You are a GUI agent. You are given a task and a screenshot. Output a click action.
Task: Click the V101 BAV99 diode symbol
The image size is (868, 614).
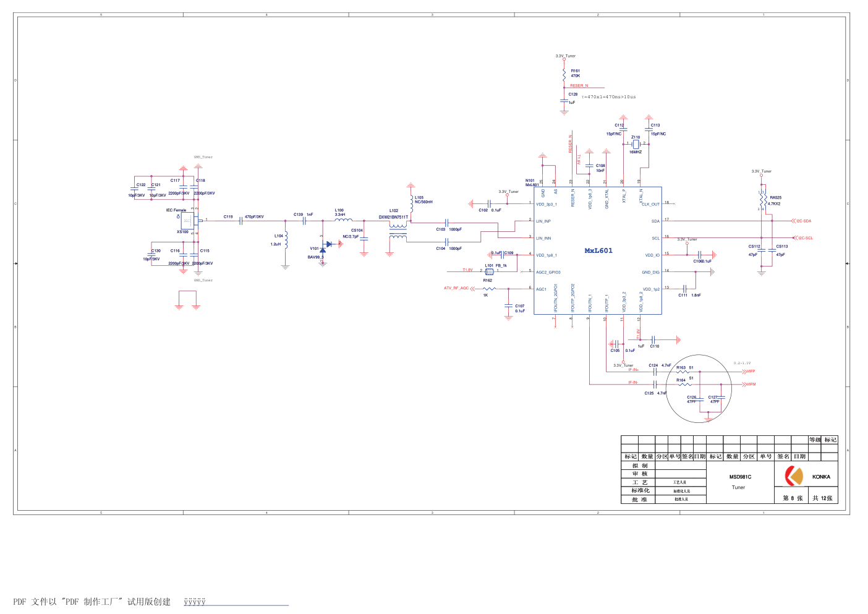tap(323, 250)
